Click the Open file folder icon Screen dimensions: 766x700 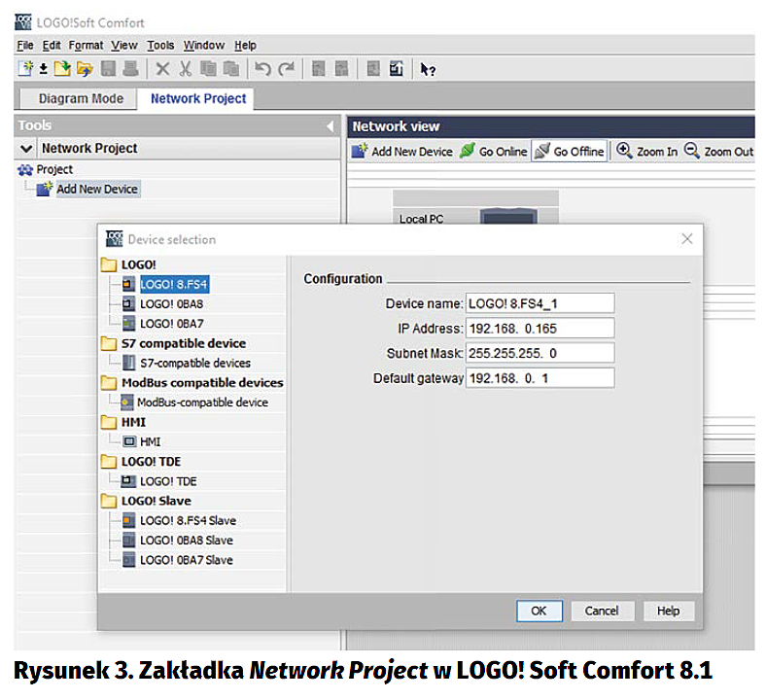tap(85, 69)
